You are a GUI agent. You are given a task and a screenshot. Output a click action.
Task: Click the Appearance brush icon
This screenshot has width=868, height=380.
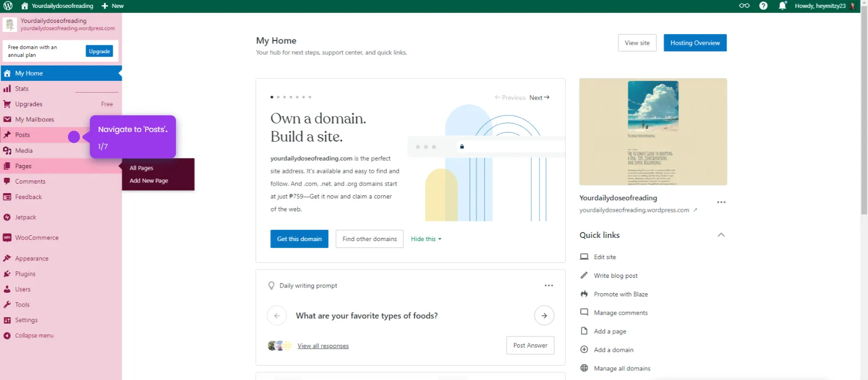point(7,259)
